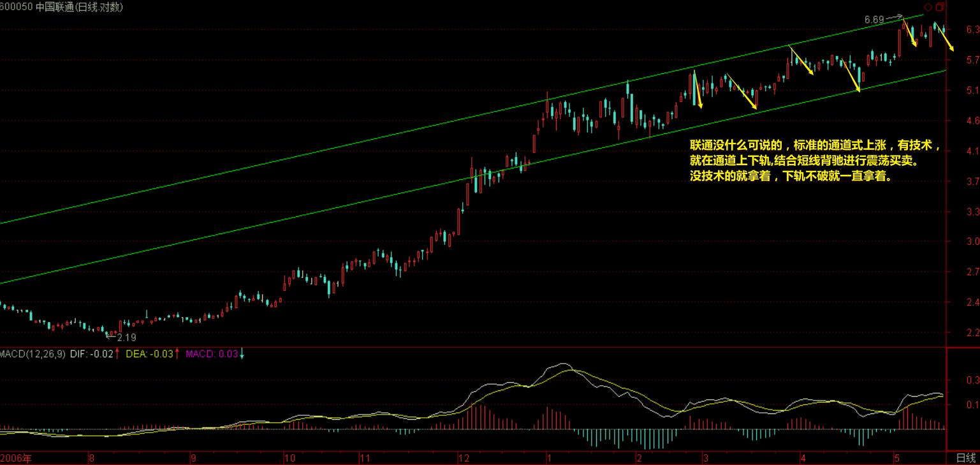Click the 2.19 low price marker
This screenshot has width=980, height=465.
pos(127,337)
